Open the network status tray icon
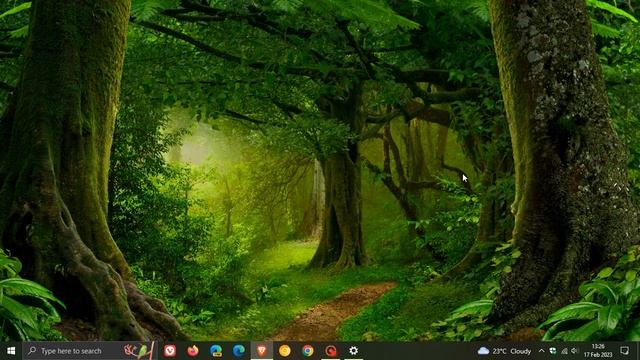640x360 pixels. 564,351
